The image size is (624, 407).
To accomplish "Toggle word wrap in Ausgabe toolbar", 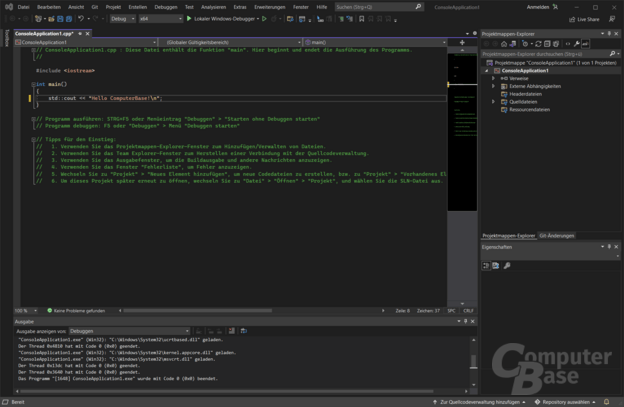I will tap(244, 331).
